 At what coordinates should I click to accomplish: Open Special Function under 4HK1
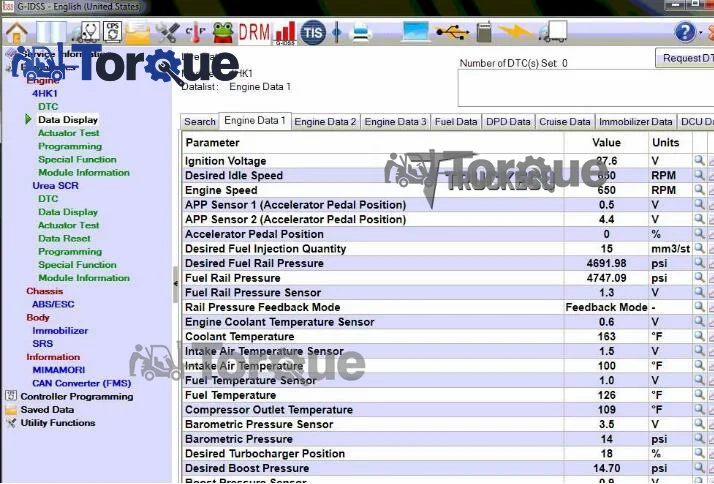77,159
